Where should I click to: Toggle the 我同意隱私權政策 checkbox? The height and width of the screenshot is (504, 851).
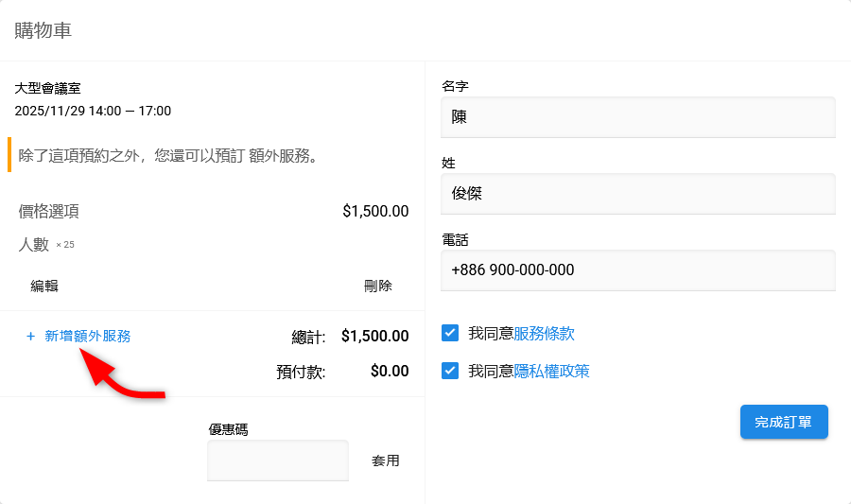click(450, 371)
